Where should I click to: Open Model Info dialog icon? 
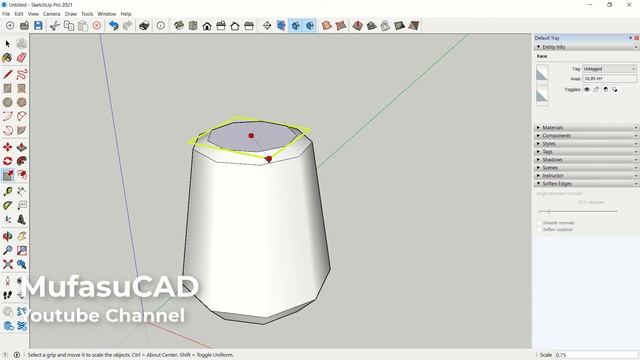161,26
